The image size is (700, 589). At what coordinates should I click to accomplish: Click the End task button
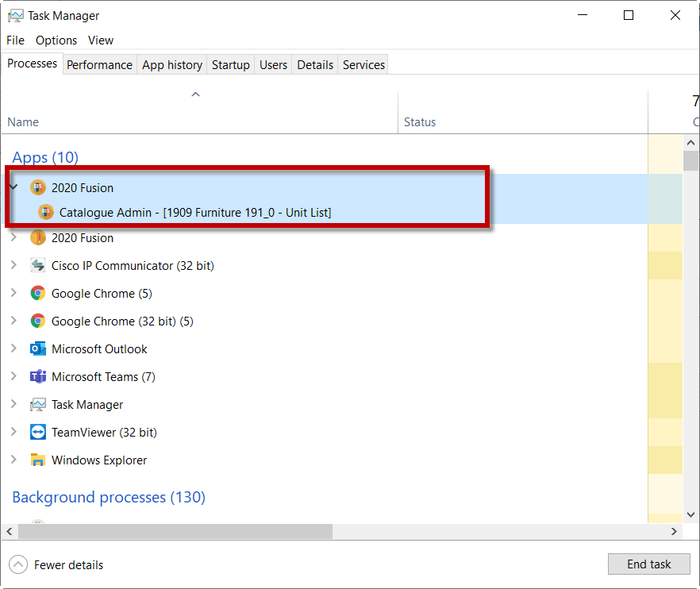pyautogui.click(x=648, y=564)
